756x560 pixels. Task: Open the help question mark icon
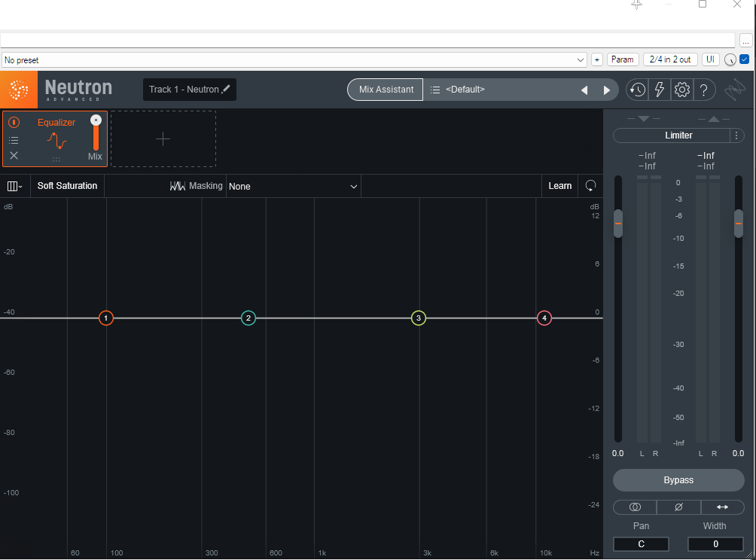704,90
